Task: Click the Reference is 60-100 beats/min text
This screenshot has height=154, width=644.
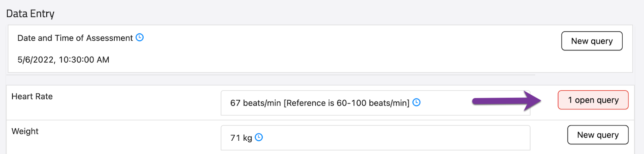Action: coord(347,103)
